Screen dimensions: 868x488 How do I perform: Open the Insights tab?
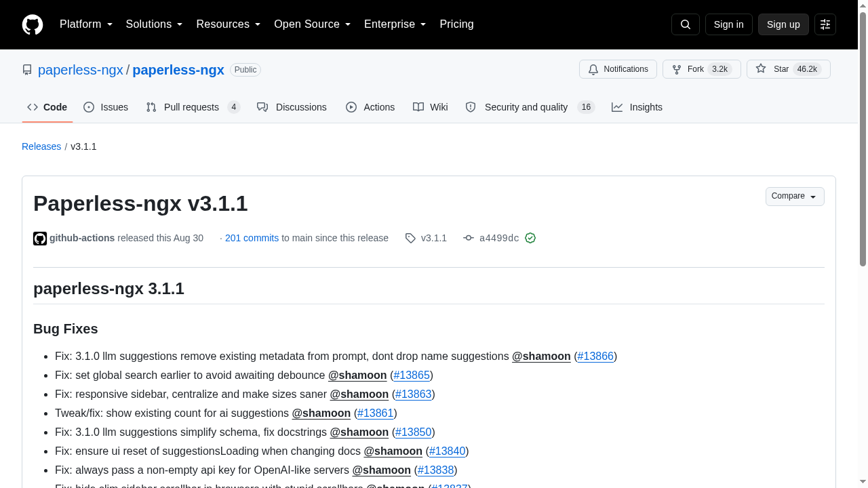click(637, 107)
